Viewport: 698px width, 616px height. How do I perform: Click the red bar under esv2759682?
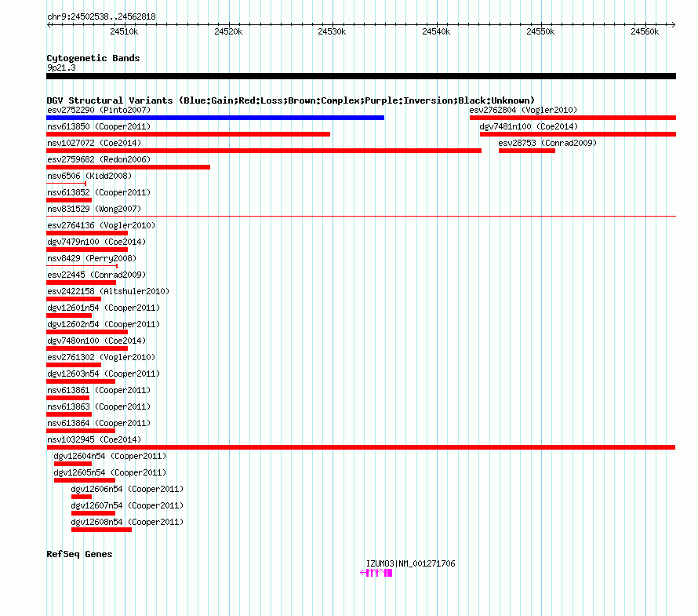click(x=128, y=167)
